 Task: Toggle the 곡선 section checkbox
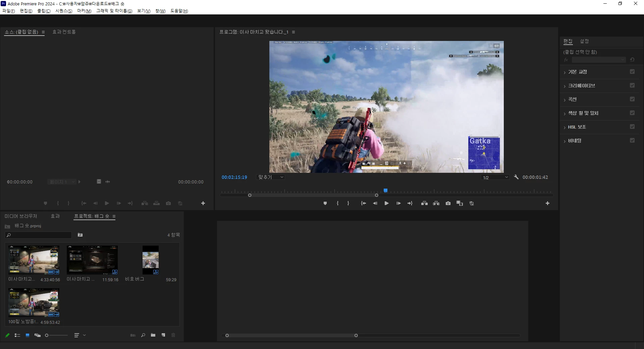point(632,99)
